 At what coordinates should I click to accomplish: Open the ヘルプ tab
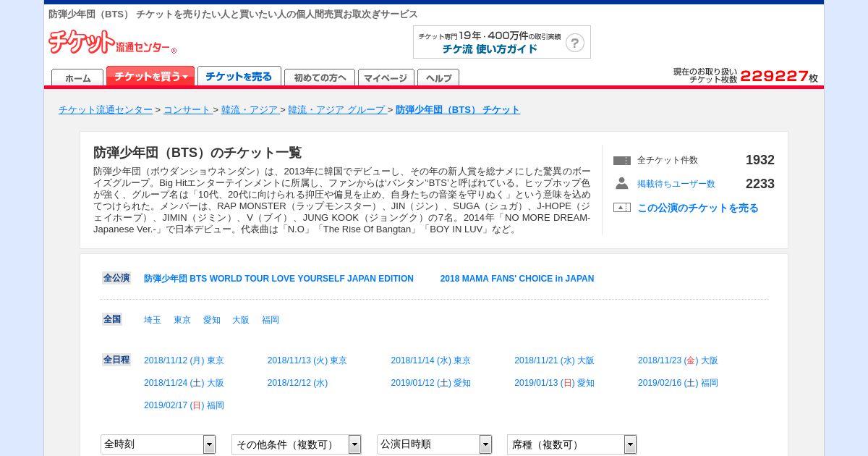coord(438,77)
